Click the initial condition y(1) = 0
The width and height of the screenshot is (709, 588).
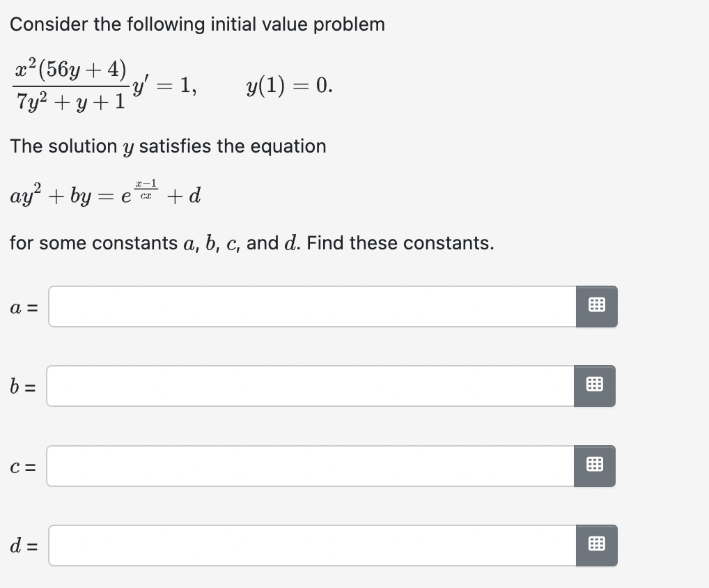[x=289, y=86]
